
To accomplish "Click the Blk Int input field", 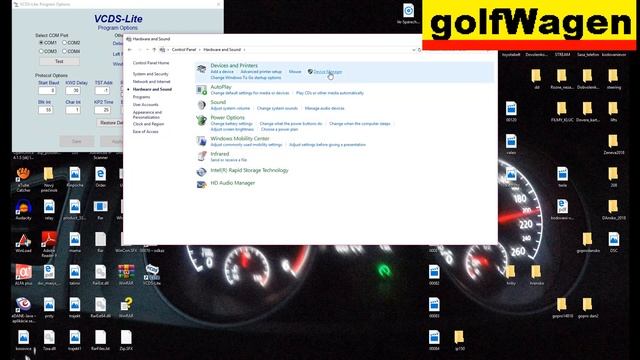I will coord(46,110).
